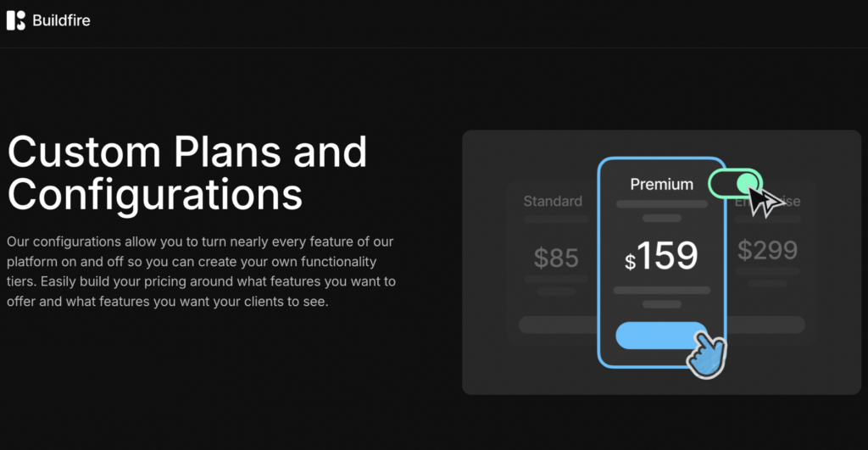This screenshot has height=450, width=868.
Task: Click the blue Premium plan button
Action: coord(661,336)
